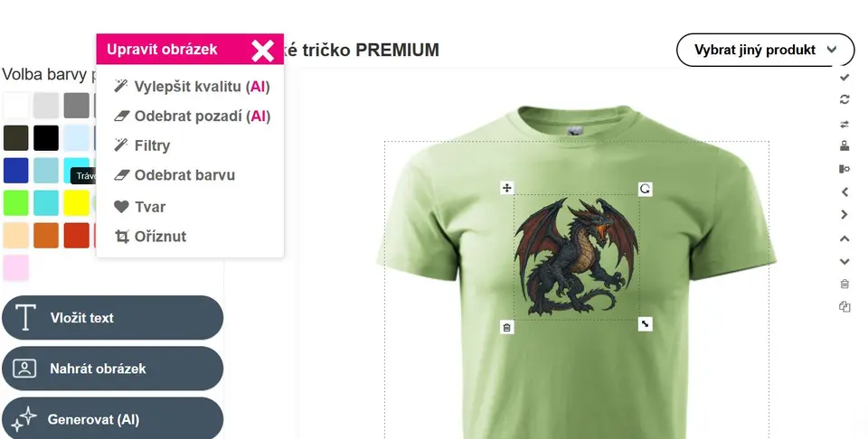Choose Oříznut crop option

coord(150,237)
